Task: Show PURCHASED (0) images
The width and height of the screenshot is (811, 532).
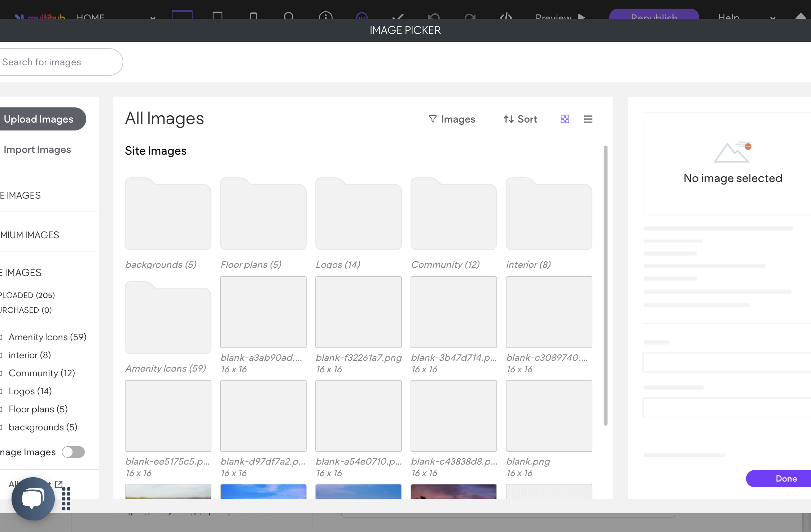Action: pos(26,310)
